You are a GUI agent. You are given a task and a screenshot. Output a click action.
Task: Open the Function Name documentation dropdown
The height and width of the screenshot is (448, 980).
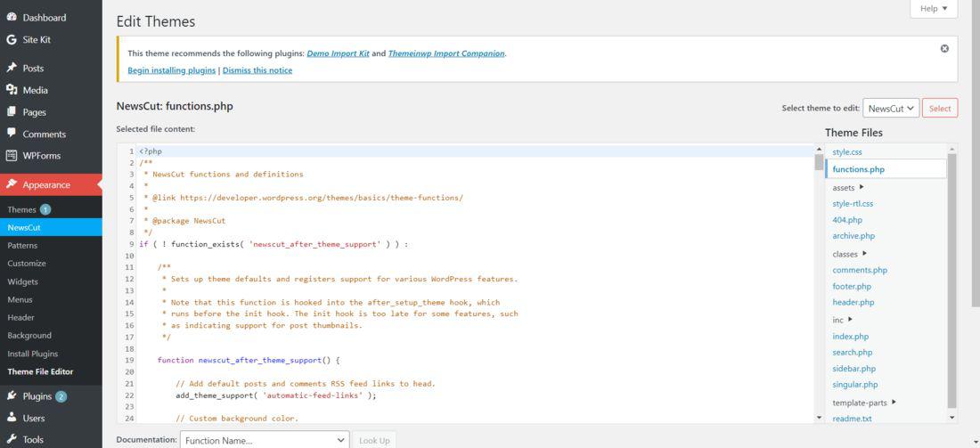click(265, 440)
